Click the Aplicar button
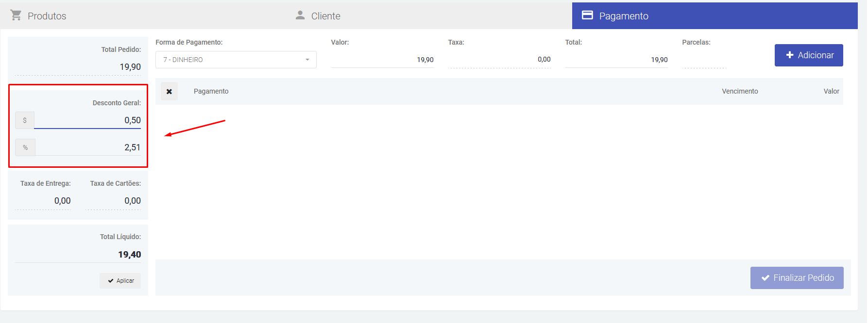Image resolution: width=868 pixels, height=323 pixels. point(120,281)
